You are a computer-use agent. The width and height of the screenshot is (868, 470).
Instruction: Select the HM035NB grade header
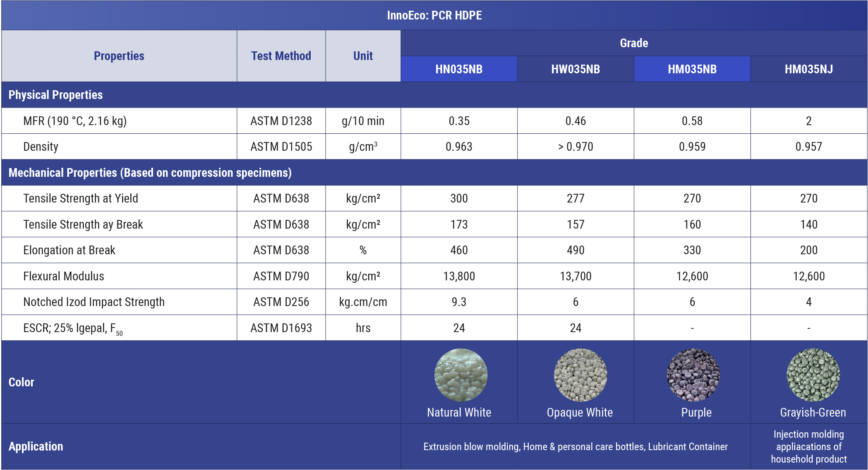tap(692, 69)
